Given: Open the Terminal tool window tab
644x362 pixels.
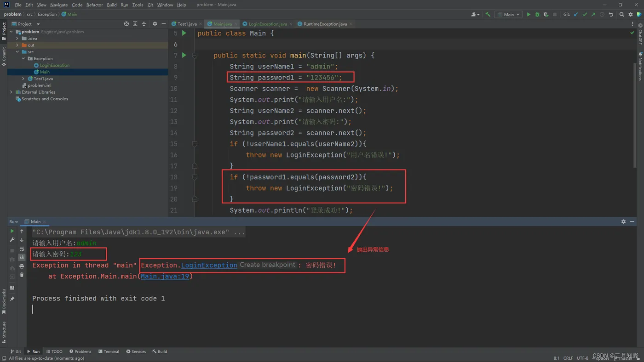Looking at the screenshot, I should [x=109, y=351].
